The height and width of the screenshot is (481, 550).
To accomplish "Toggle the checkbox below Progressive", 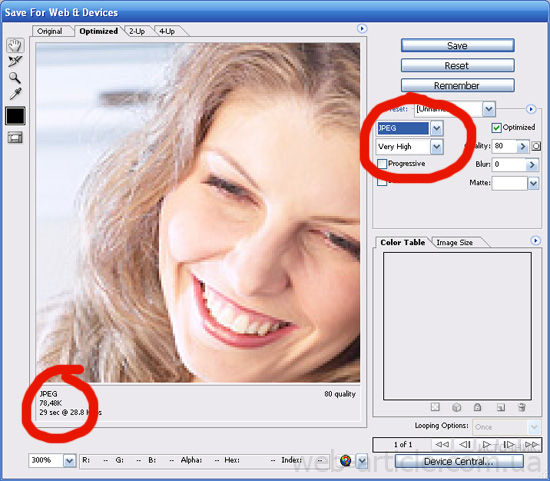I will (382, 181).
